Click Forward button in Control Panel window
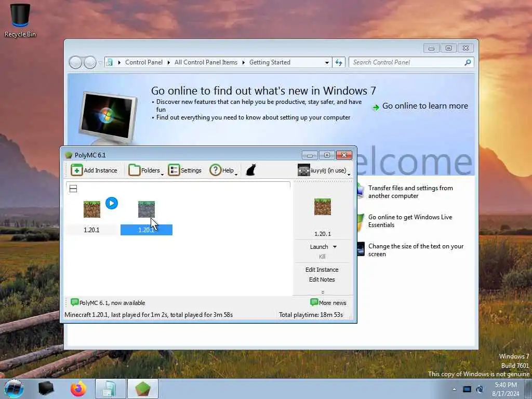This screenshot has height=399, width=532. pos(90,62)
